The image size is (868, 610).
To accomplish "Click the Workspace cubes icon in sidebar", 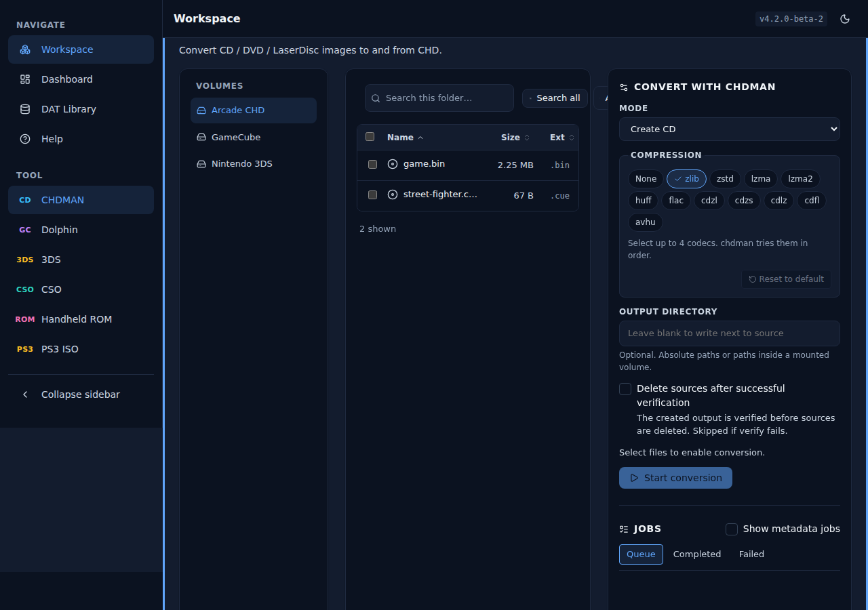I will 25,49.
